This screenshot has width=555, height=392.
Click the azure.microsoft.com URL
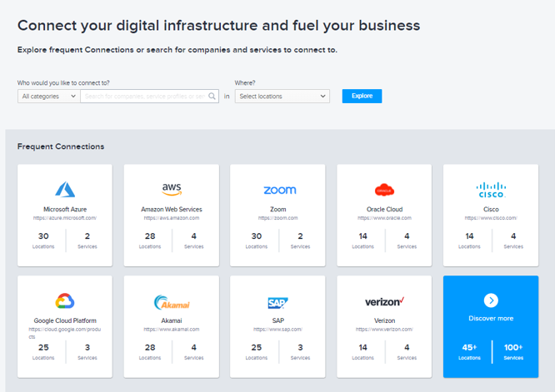pyautogui.click(x=65, y=218)
